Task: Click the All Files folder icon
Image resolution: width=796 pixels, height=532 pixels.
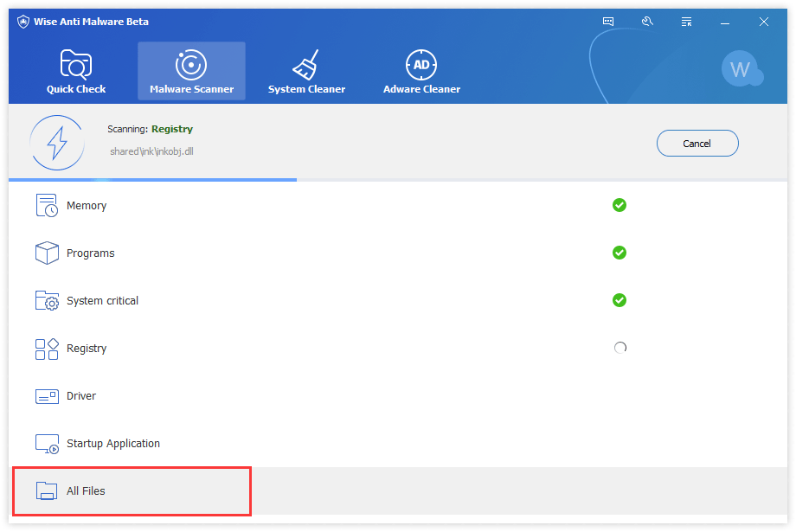Action: coord(46,490)
